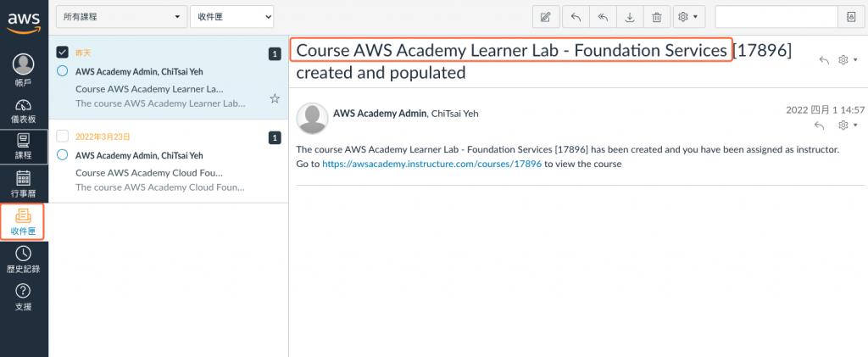Open the AWS logo home link
Screen dimensions: 868x357
[x=24, y=21]
